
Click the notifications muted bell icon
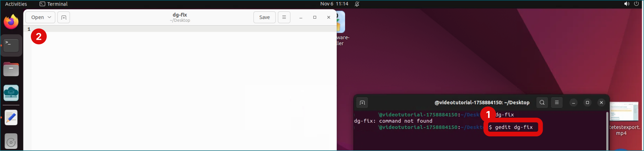[x=357, y=4]
